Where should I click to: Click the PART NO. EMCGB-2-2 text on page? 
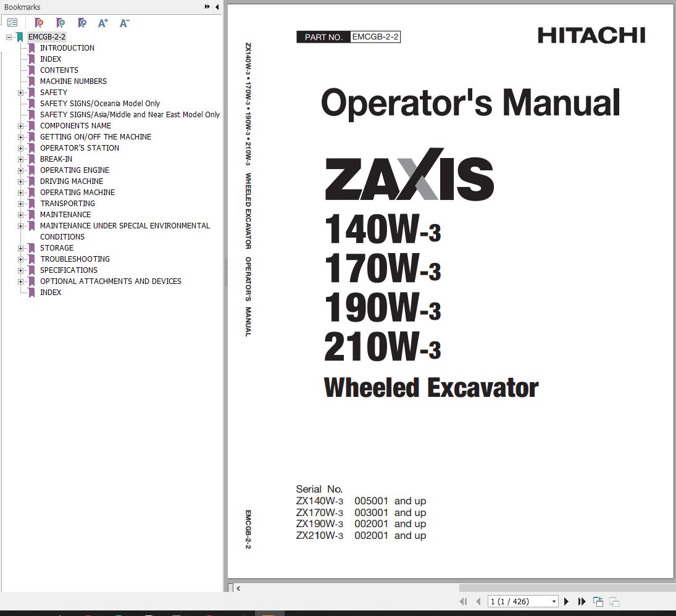coord(348,37)
